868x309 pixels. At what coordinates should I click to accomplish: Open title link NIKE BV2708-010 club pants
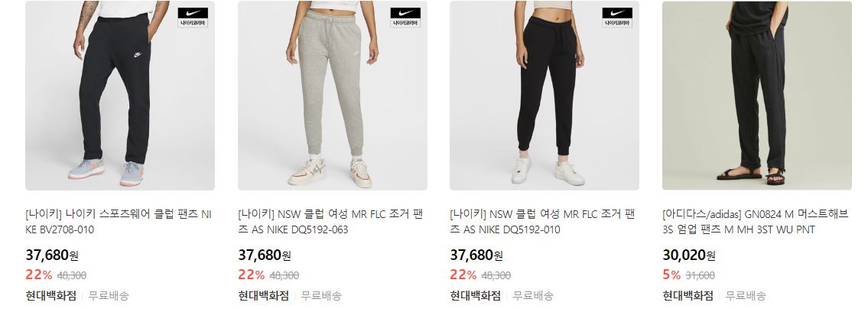click(x=119, y=222)
